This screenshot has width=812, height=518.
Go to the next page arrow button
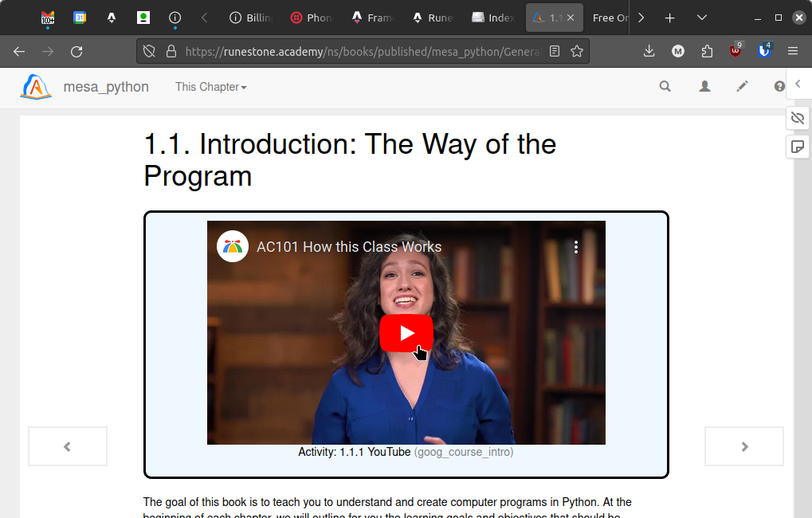(743, 446)
